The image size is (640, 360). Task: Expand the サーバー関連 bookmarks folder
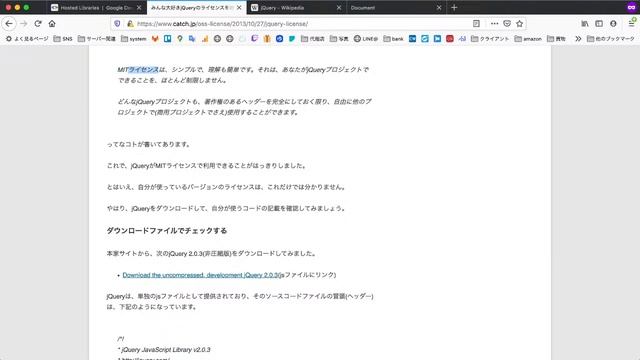point(97,39)
